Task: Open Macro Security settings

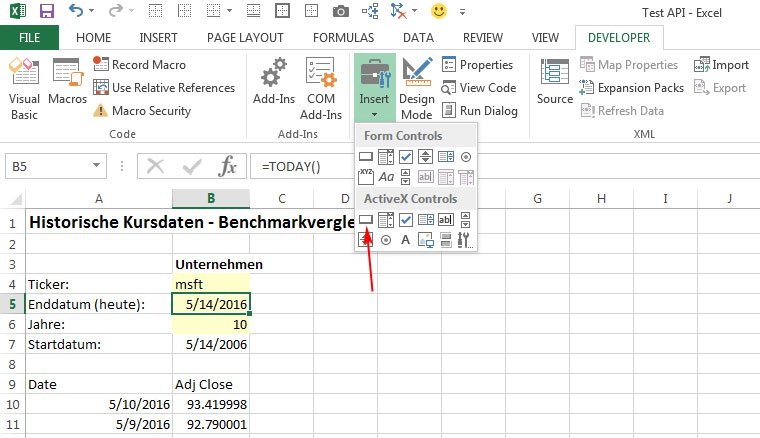Action: click(142, 111)
